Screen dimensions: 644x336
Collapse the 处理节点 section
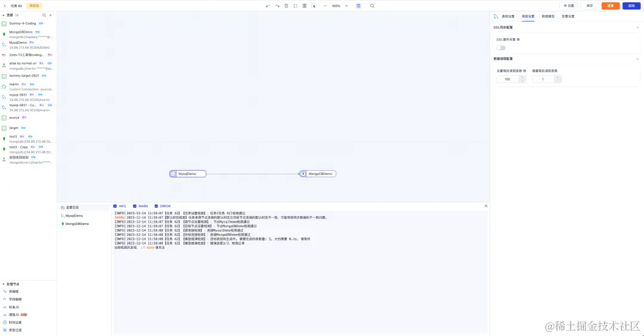[x=4, y=284]
